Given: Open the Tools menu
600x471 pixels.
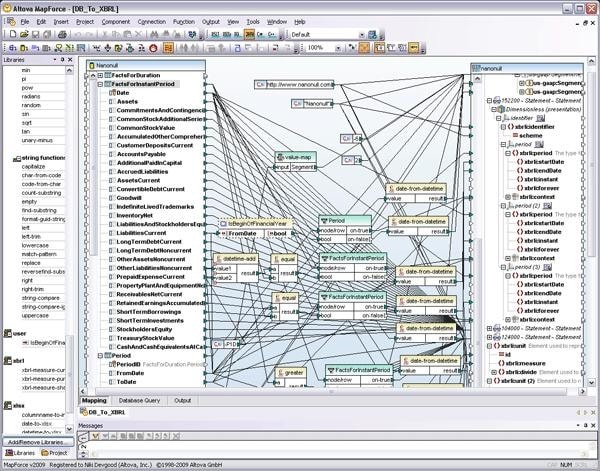Looking at the screenshot, I should click(x=253, y=22).
